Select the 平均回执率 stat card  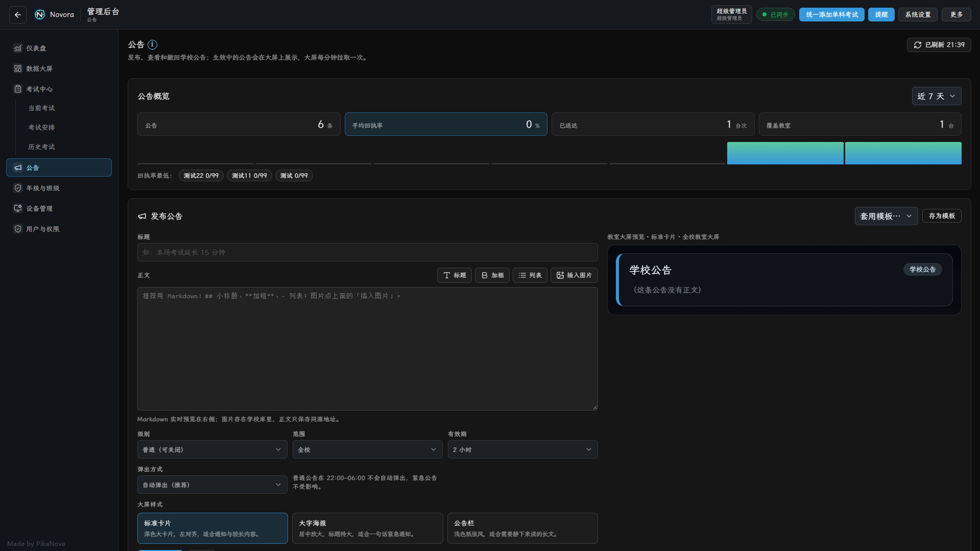click(x=446, y=124)
